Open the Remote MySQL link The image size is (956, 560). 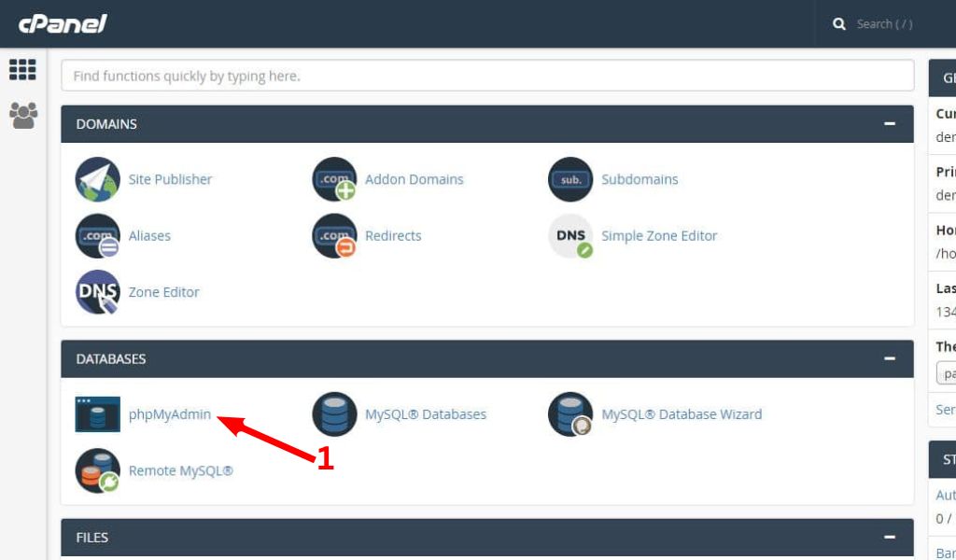180,470
